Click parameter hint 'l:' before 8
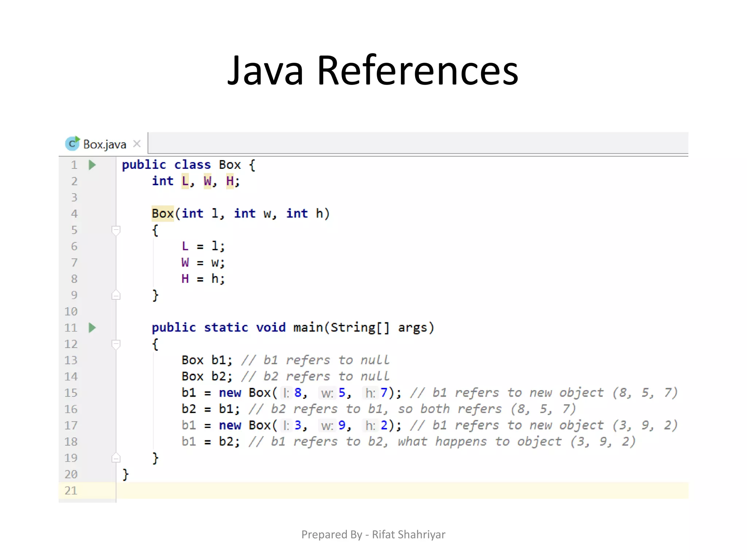The width and height of the screenshot is (747, 560). click(x=286, y=393)
